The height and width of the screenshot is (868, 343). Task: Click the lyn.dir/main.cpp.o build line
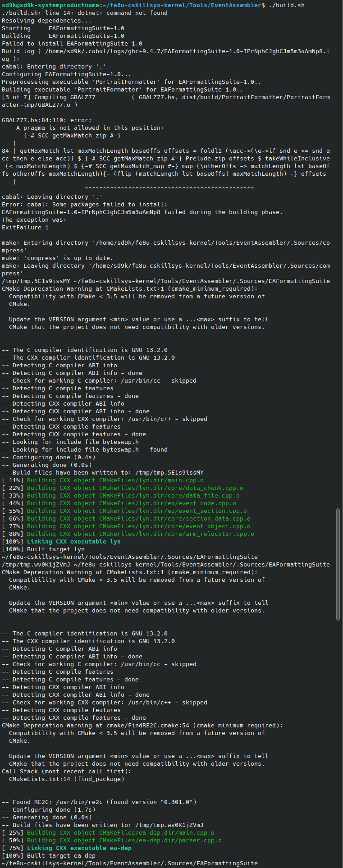tap(115, 480)
